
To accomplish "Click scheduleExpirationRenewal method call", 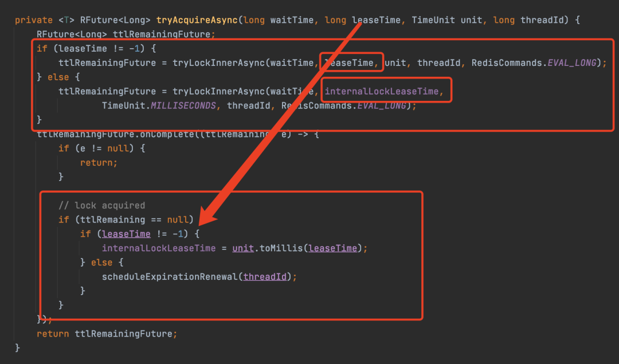I will [170, 277].
